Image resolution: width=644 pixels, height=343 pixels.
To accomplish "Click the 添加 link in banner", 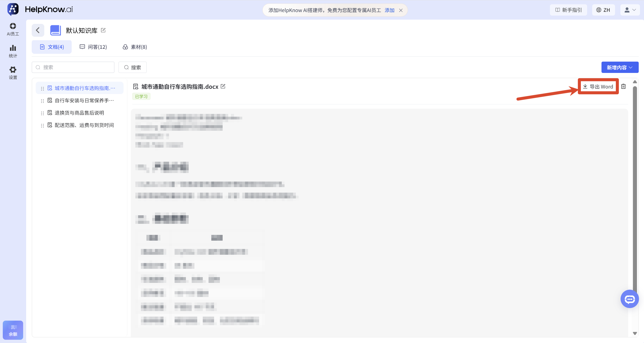I will point(389,10).
